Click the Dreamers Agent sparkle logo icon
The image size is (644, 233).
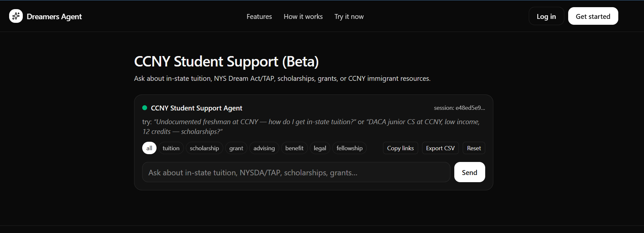16,16
